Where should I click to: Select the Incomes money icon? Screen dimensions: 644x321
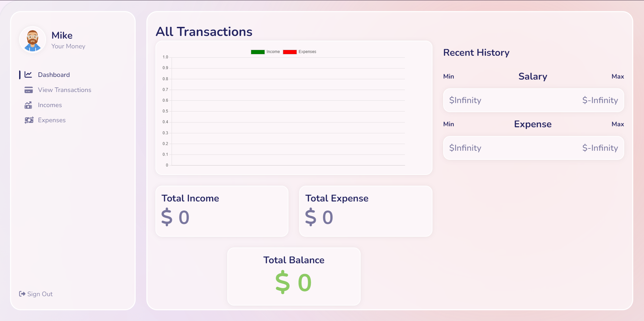pyautogui.click(x=29, y=105)
